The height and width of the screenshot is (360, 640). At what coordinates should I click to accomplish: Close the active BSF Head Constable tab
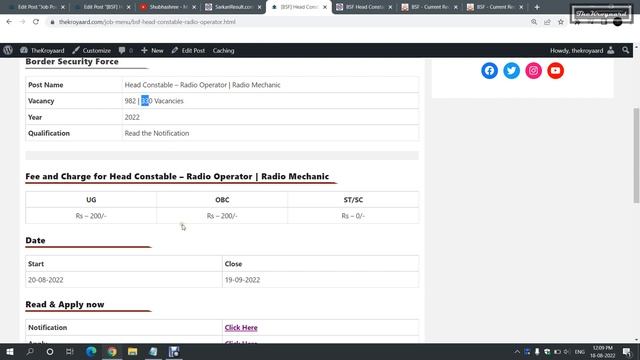325,7
